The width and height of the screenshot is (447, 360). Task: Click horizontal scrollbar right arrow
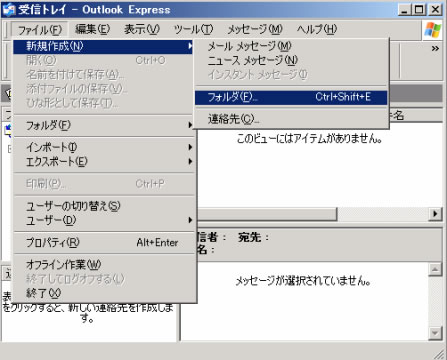pos(435,213)
